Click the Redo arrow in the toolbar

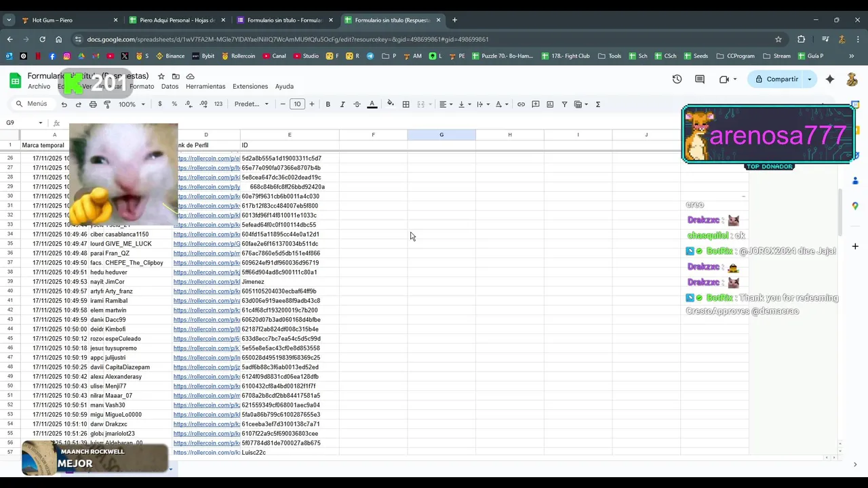78,104
